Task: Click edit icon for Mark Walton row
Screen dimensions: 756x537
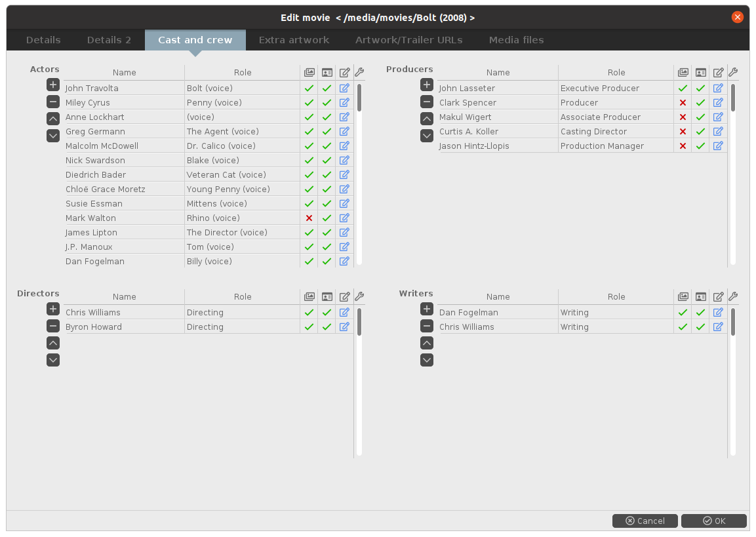Action: click(344, 218)
